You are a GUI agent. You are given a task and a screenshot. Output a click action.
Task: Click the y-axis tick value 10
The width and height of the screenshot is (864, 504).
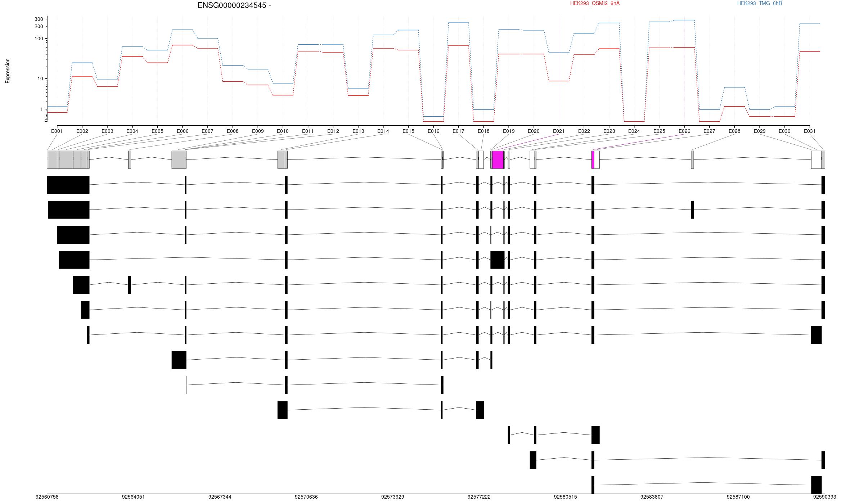coord(40,78)
